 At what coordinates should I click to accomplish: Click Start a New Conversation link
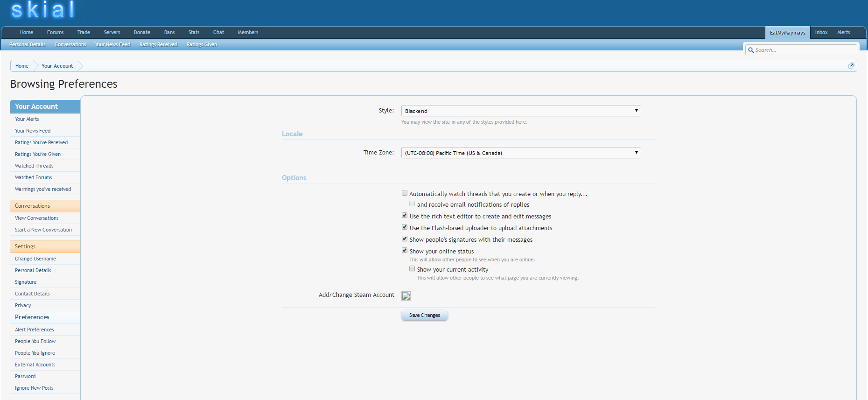[45, 230]
